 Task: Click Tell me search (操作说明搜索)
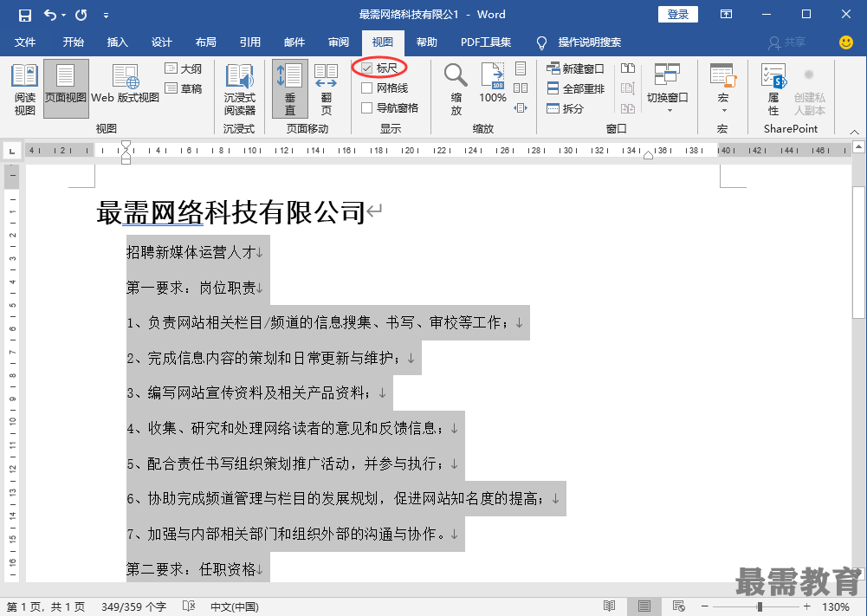pyautogui.click(x=579, y=42)
